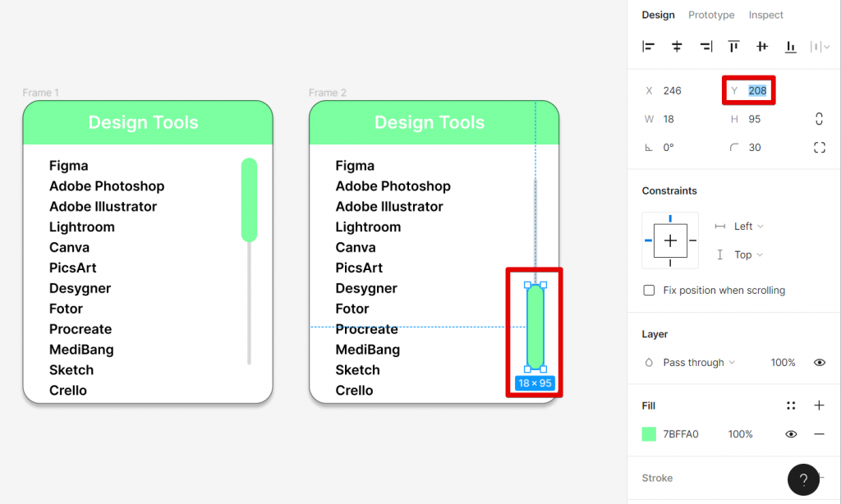Toggle layer visibility eye in Layer panel
841x504 pixels.
[819, 362]
